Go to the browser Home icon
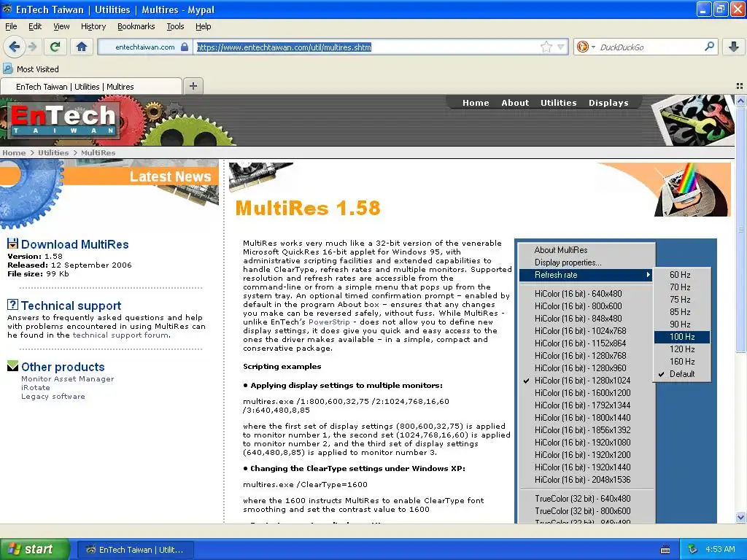 (82, 47)
